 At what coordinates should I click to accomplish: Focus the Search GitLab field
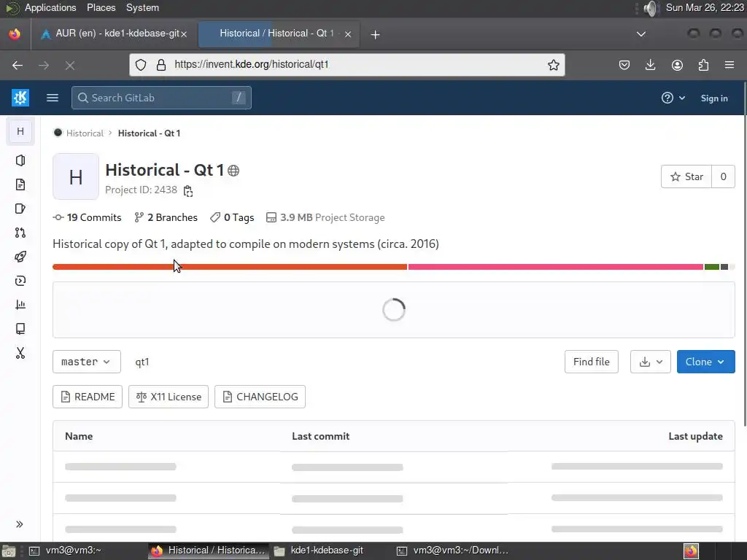pyautogui.click(x=161, y=98)
